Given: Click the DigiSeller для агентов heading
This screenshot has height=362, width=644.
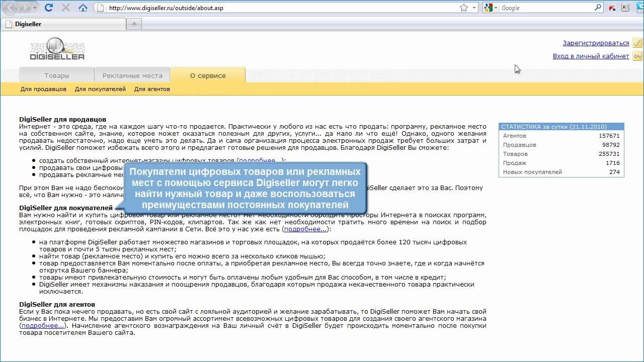Looking at the screenshot, I should (57, 304).
